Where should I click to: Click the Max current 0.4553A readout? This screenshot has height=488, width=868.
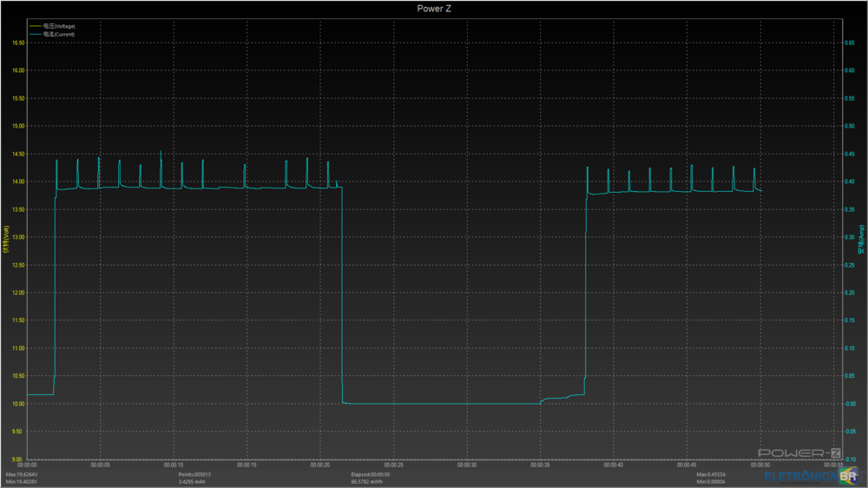[713, 474]
